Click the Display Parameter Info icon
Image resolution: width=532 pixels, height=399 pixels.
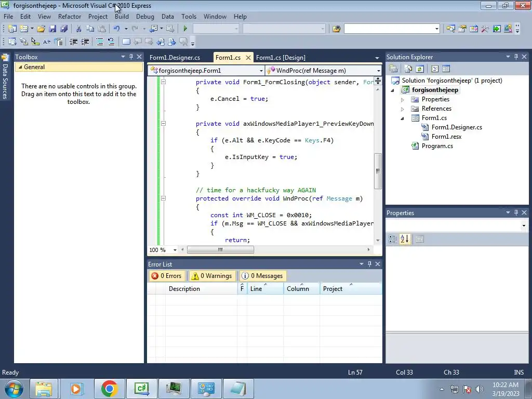point(24,42)
